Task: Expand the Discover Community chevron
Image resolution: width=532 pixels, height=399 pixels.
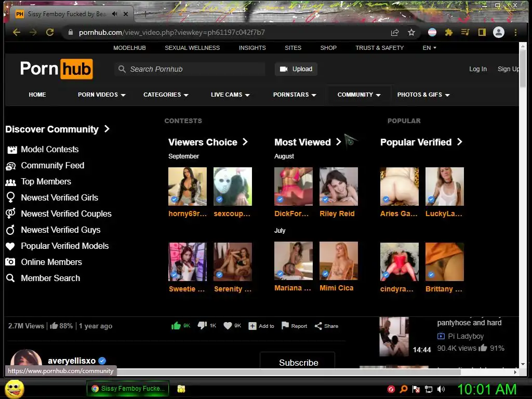Action: pyautogui.click(x=107, y=129)
